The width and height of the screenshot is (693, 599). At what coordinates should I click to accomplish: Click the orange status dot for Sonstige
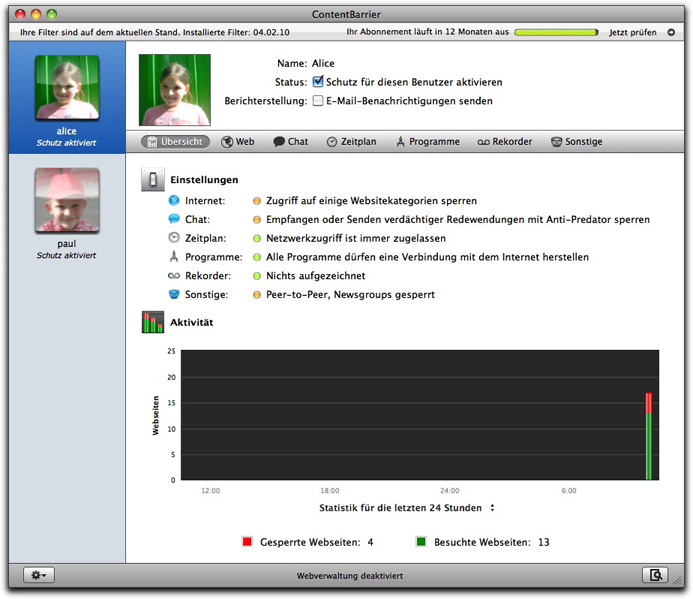pyautogui.click(x=256, y=295)
